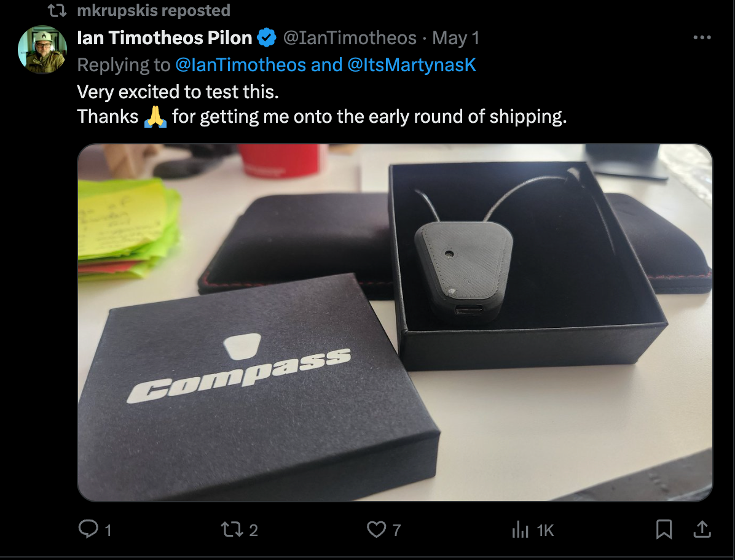
Task: Open the @IanTimotheos handle link
Action: click(350, 38)
